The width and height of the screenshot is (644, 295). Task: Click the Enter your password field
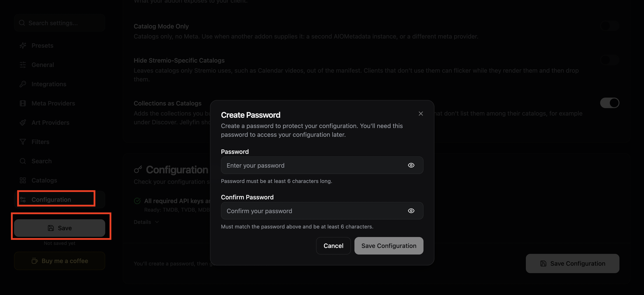tap(322, 165)
